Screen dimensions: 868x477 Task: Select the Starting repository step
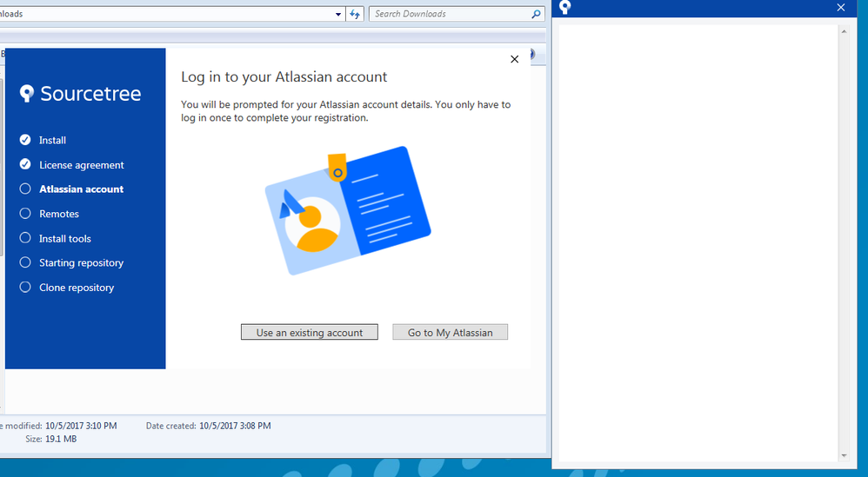point(71,262)
